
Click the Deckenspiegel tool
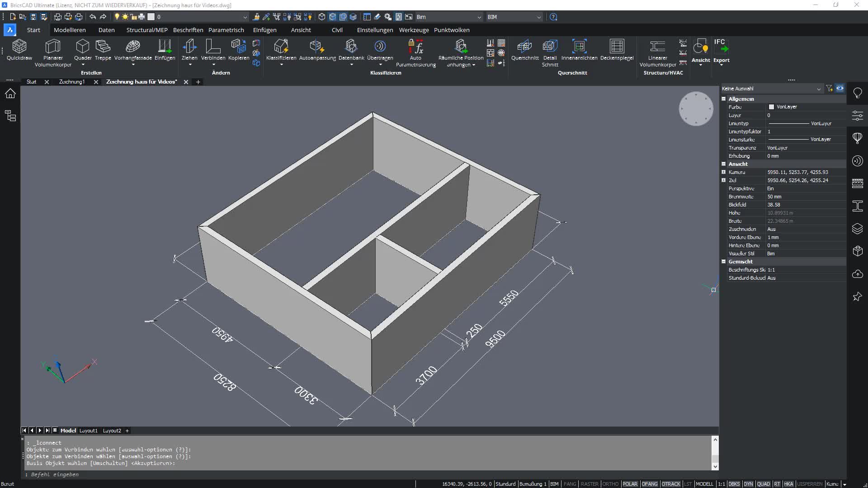[617, 50]
